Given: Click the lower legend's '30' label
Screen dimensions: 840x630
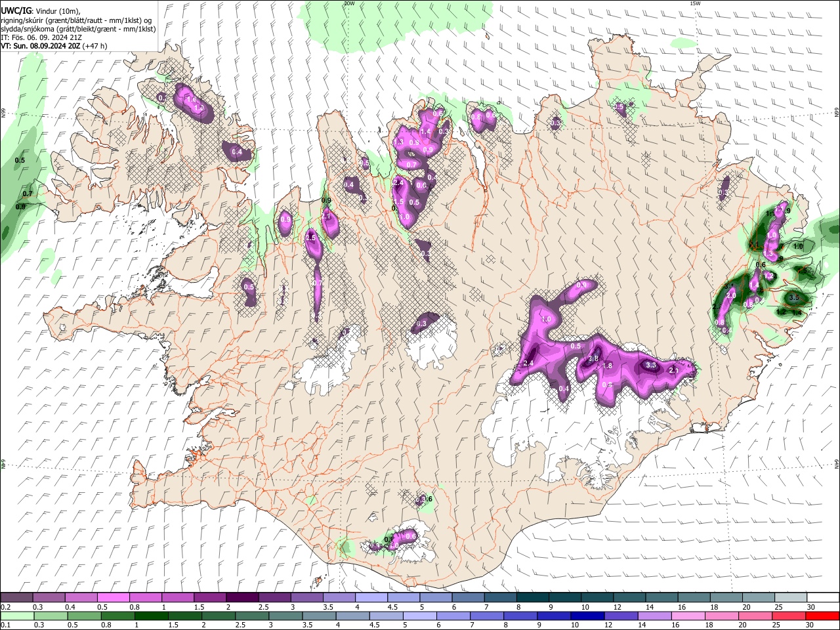Looking at the screenshot, I should 810,625.
